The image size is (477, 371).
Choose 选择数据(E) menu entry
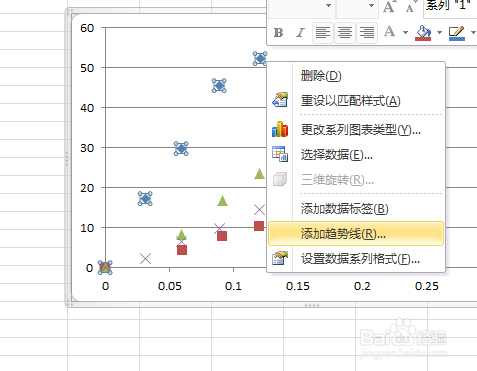[x=356, y=155]
